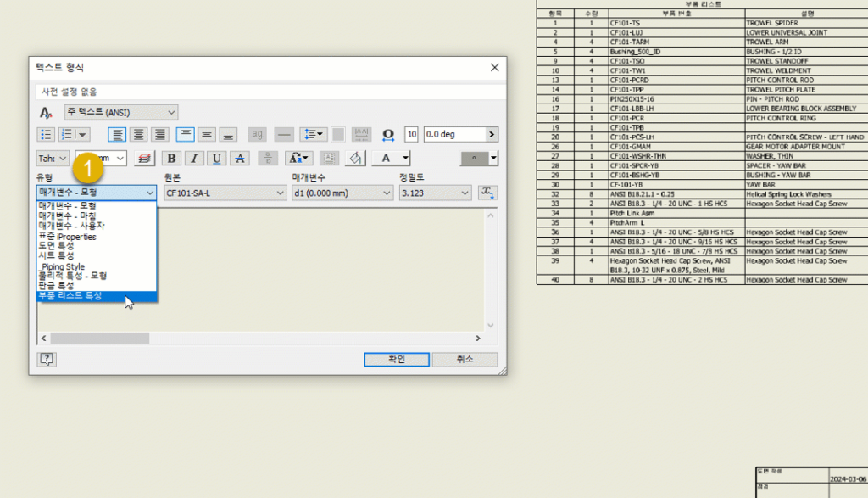Click 'CF101-TARM' in the parts list
868x498 pixels.
point(630,42)
